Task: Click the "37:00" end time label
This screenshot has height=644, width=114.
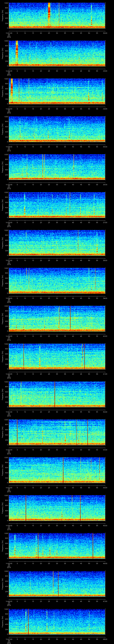Action: point(105,223)
